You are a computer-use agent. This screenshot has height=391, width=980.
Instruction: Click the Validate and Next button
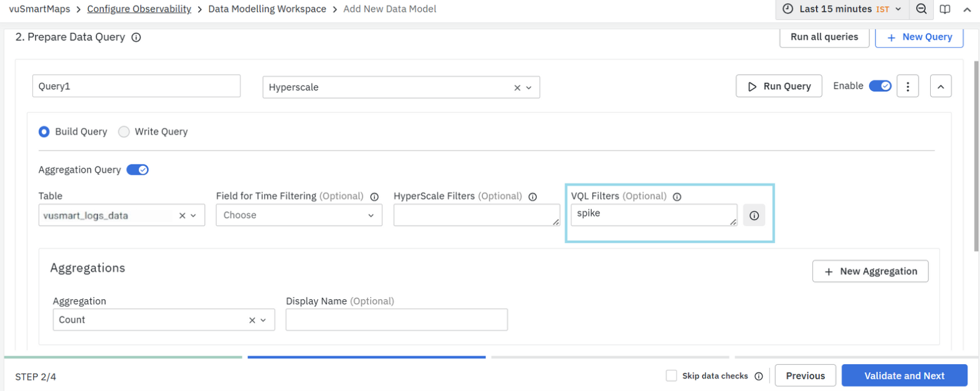(903, 376)
